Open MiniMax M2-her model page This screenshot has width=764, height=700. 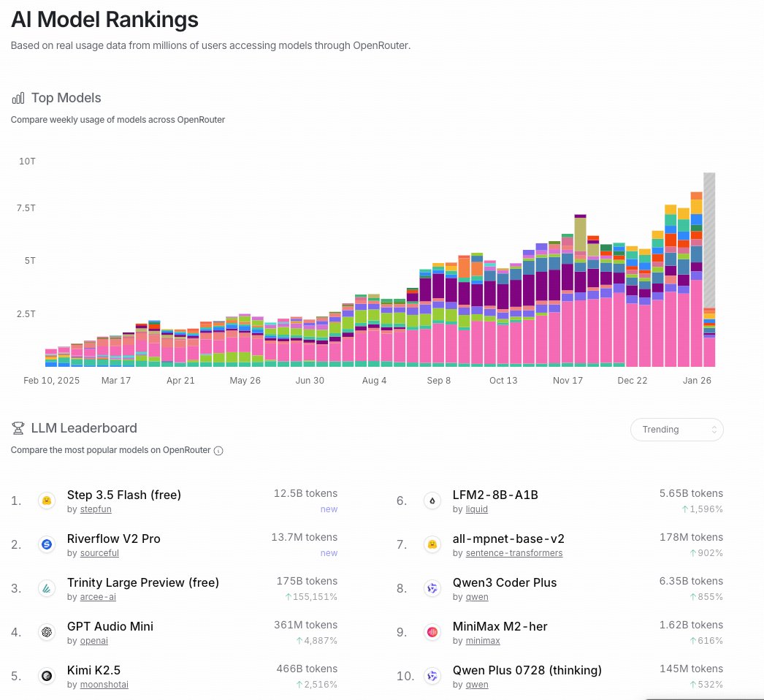[500, 626]
